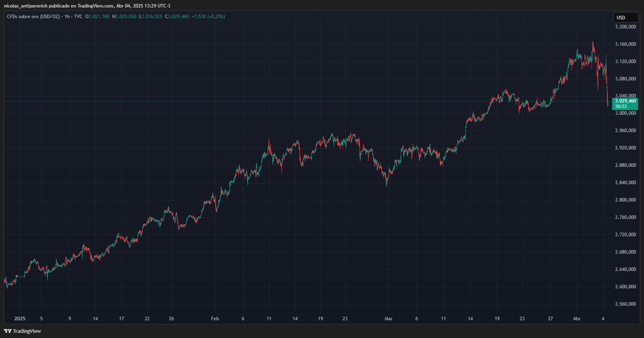Click the open price value 3.021,765
644x338 pixels.
point(99,17)
